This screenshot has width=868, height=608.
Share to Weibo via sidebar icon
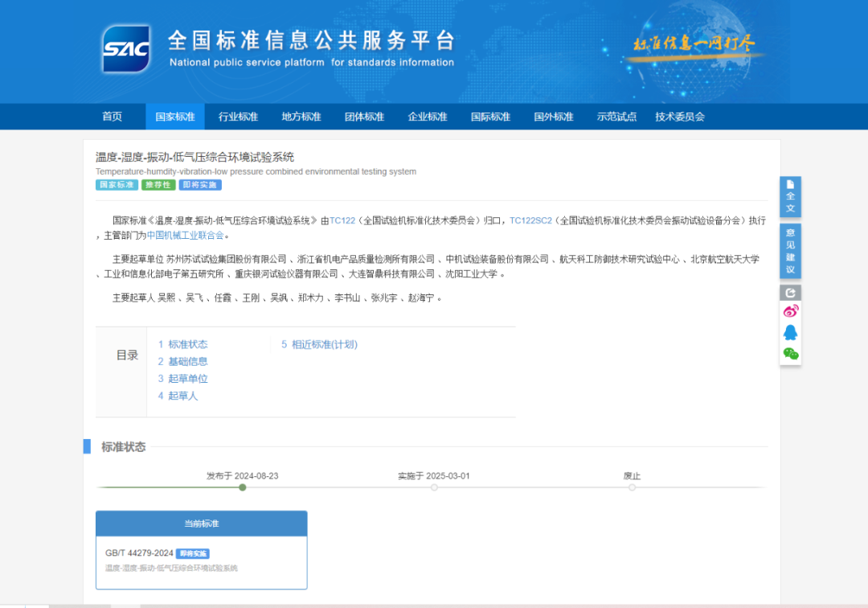point(790,311)
